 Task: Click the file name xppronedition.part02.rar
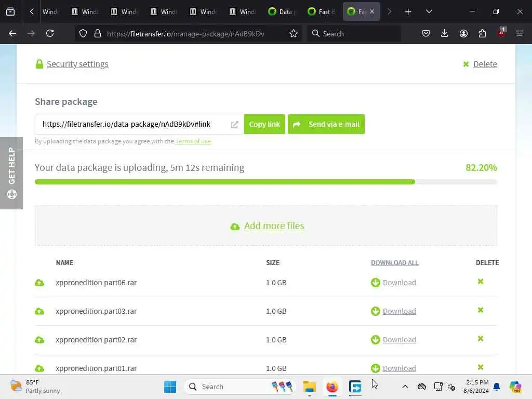coord(96,340)
